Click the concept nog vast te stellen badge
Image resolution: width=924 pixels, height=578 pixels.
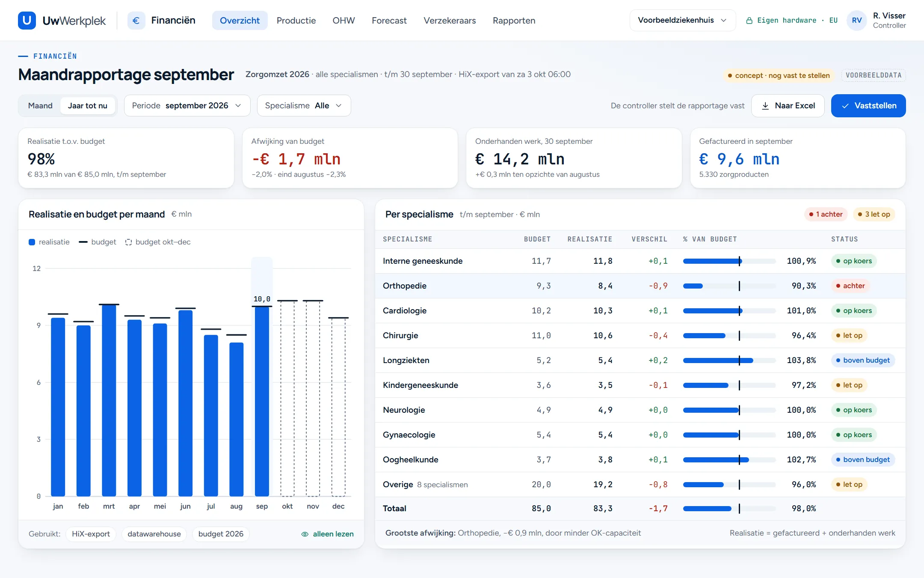[779, 75]
